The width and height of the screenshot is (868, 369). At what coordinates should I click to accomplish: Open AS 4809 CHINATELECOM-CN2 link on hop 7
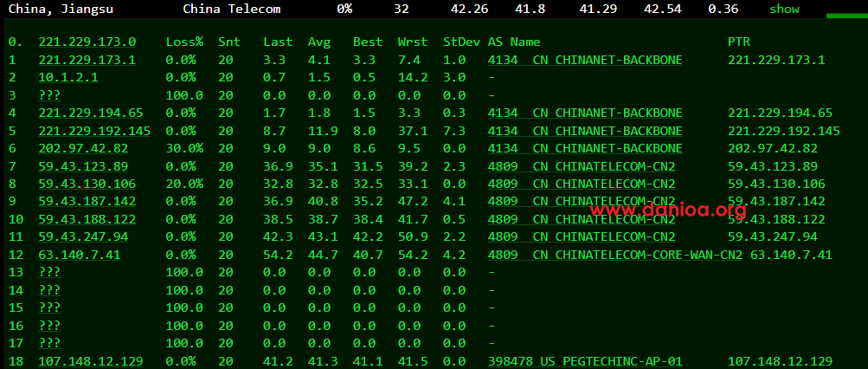(x=582, y=166)
